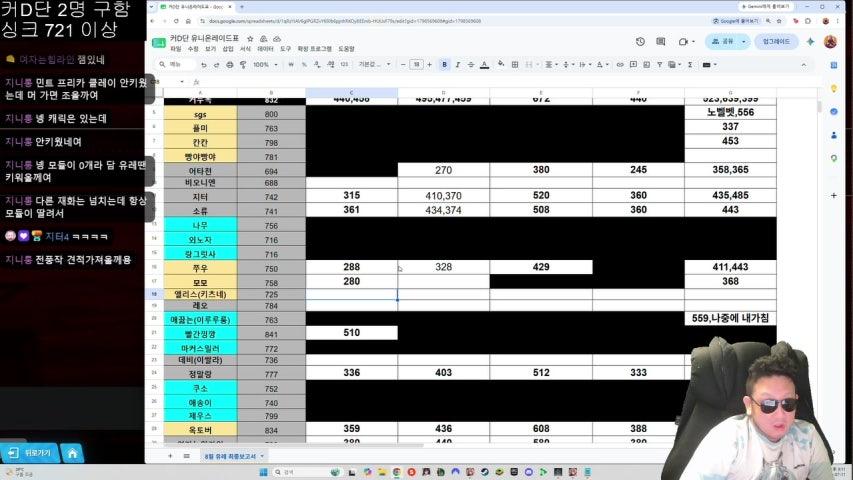The height and width of the screenshot is (480, 853).
Task: Click the print icon in toolbar
Action: [230, 65]
